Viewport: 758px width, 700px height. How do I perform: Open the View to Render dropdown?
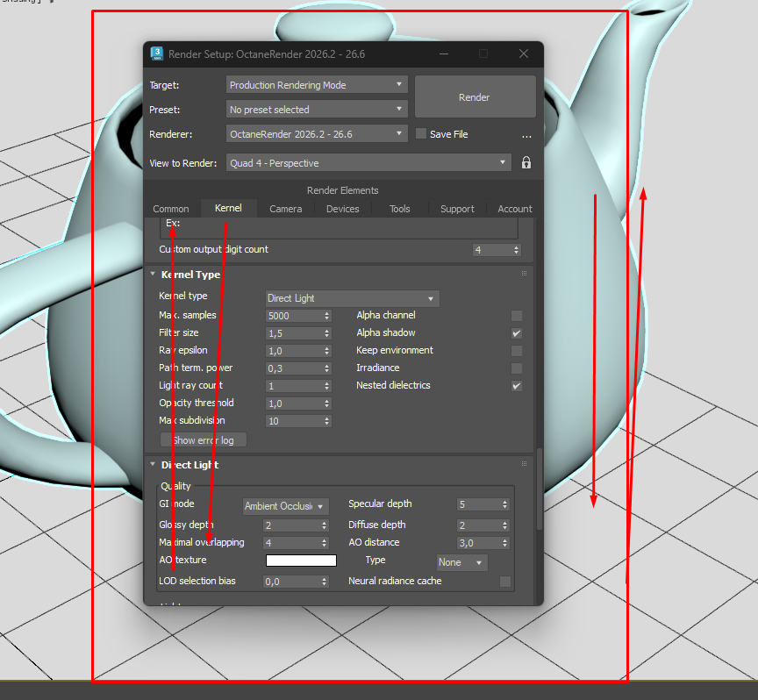pos(368,163)
